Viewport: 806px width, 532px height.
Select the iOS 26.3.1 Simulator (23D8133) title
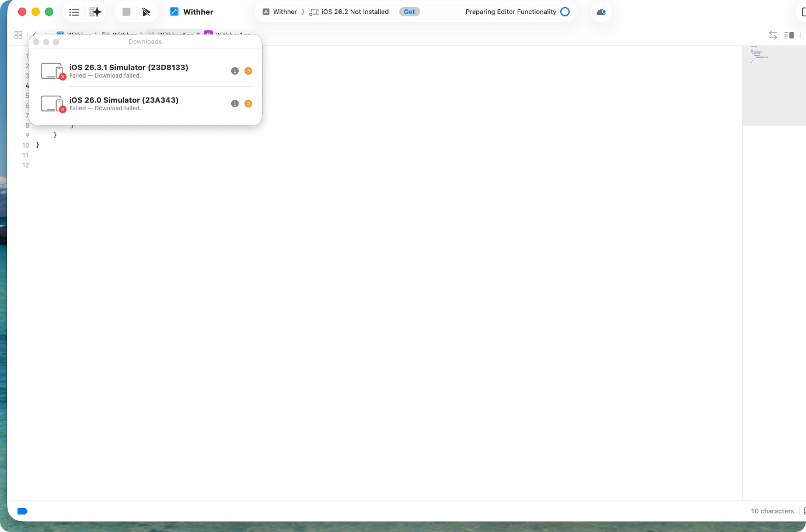[129, 67]
